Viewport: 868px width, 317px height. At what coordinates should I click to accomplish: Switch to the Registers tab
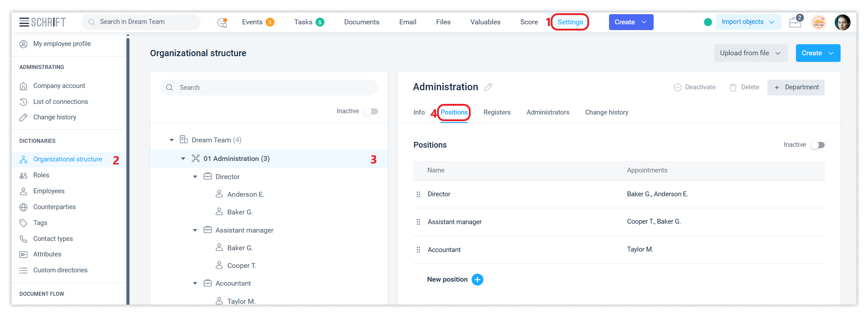click(x=497, y=112)
